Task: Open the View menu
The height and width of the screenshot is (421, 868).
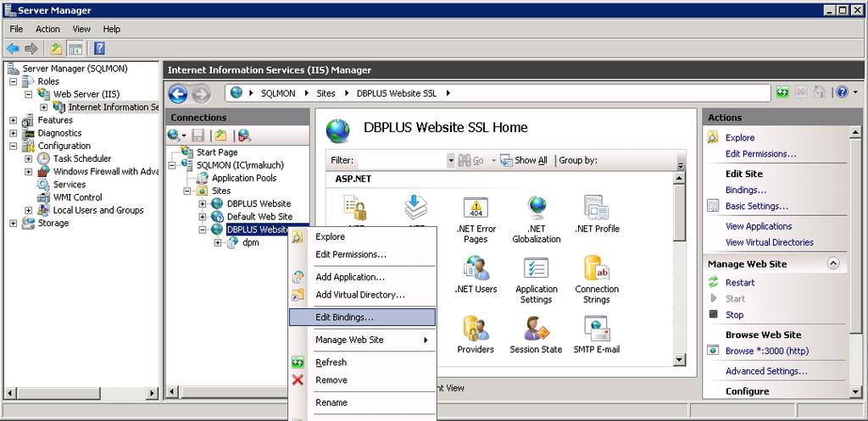Action: coord(81,29)
